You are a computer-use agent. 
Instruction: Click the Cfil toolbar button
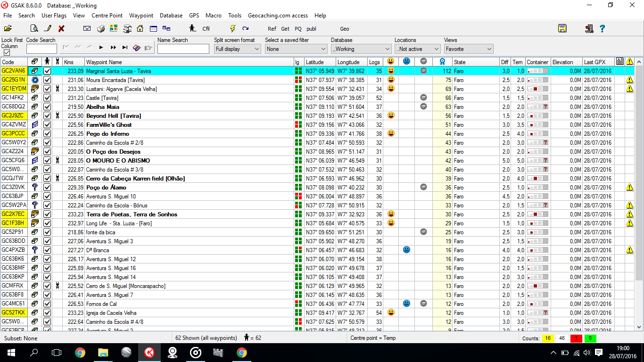206,29
